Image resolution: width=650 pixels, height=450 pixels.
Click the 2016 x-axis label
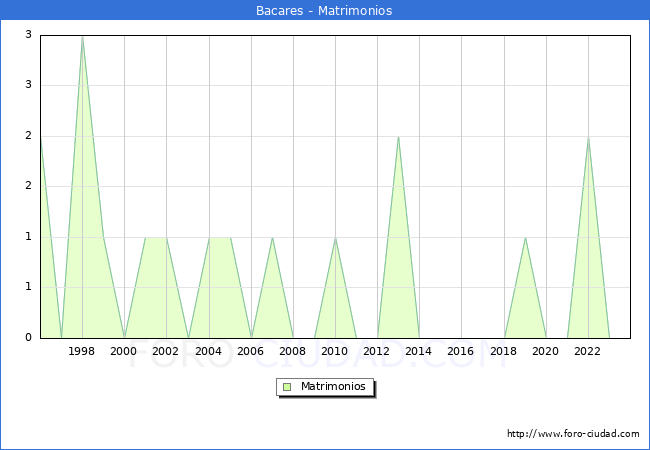(x=461, y=351)
